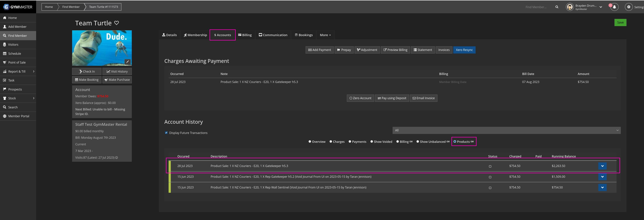This screenshot has height=220, width=644.
Task: Open Point of Sale from sidebar
Action: tap(17, 62)
